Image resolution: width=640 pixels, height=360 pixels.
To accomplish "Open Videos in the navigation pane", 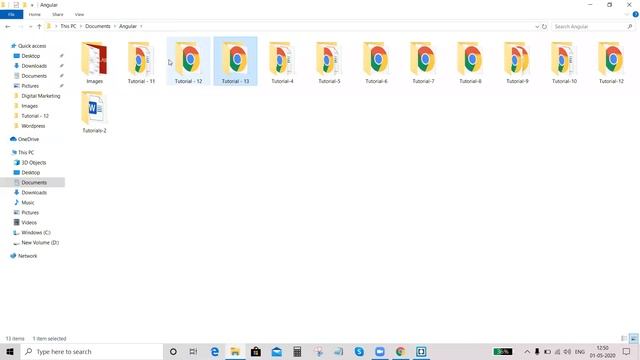I will coord(29,222).
